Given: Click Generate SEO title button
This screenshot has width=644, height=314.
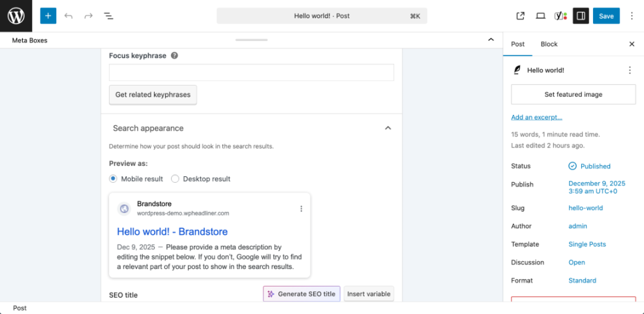Looking at the screenshot, I should point(301,294).
